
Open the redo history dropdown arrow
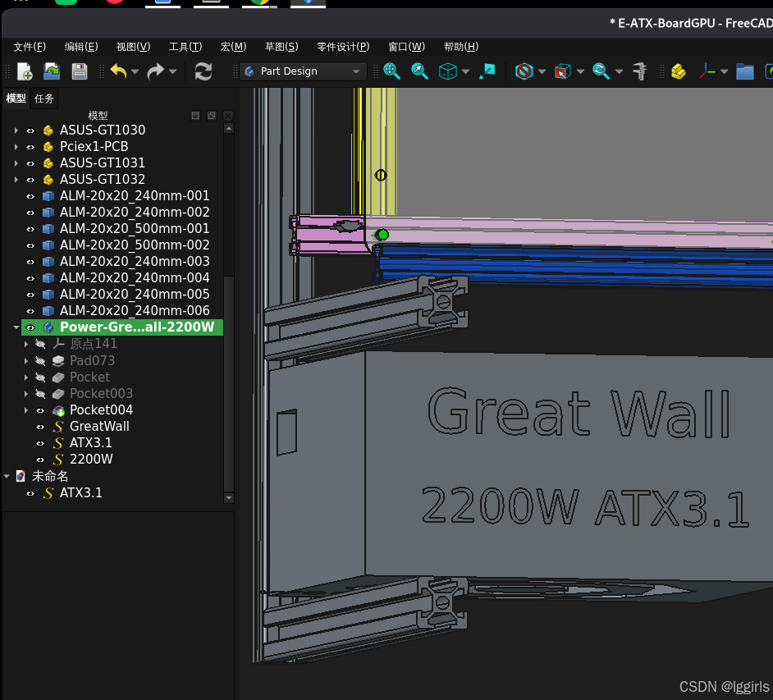(x=172, y=71)
